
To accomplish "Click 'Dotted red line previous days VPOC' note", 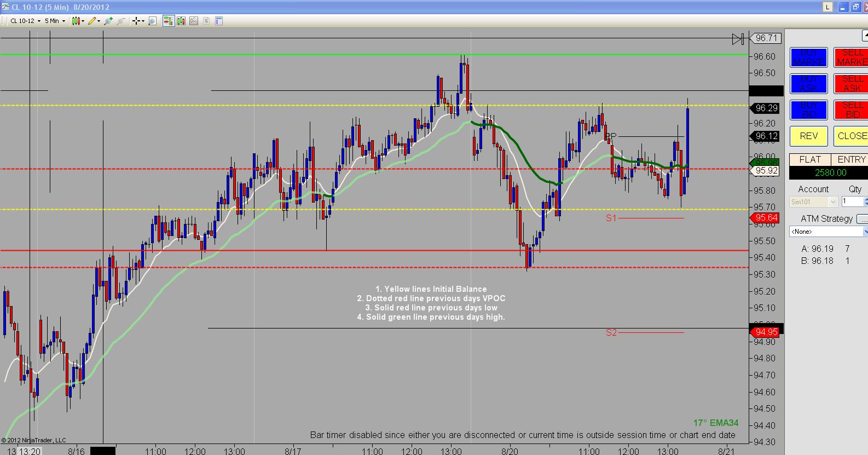I will coord(431,298).
